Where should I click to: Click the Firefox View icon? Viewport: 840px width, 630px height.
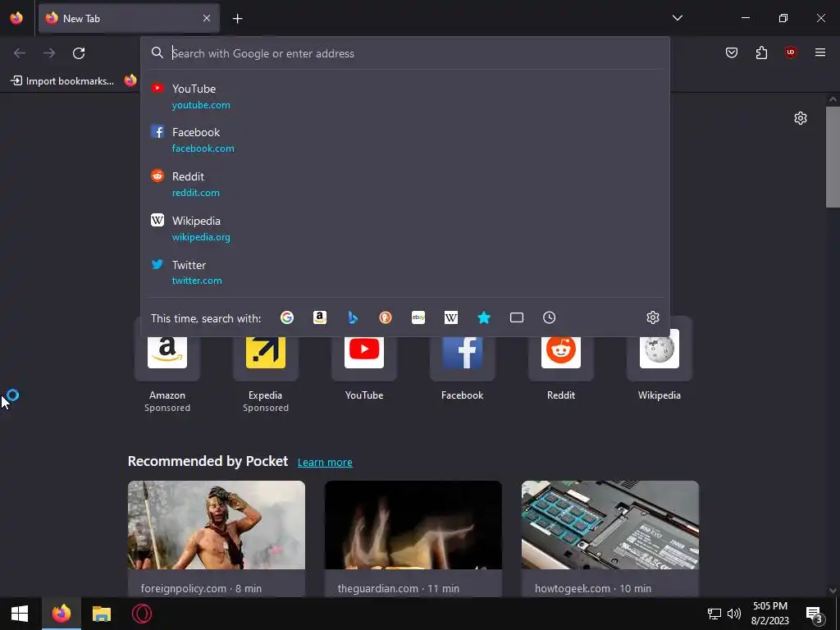(x=16, y=18)
